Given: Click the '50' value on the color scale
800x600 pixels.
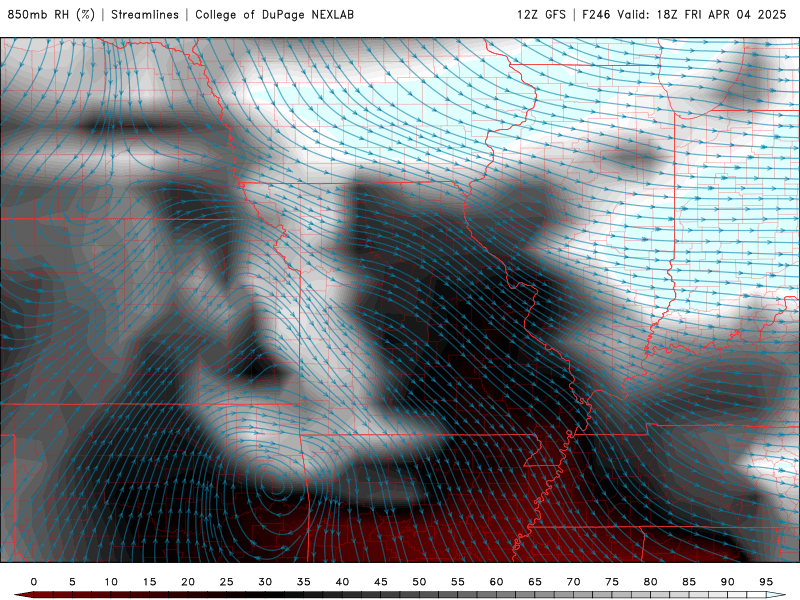Looking at the screenshot, I should pos(419,582).
